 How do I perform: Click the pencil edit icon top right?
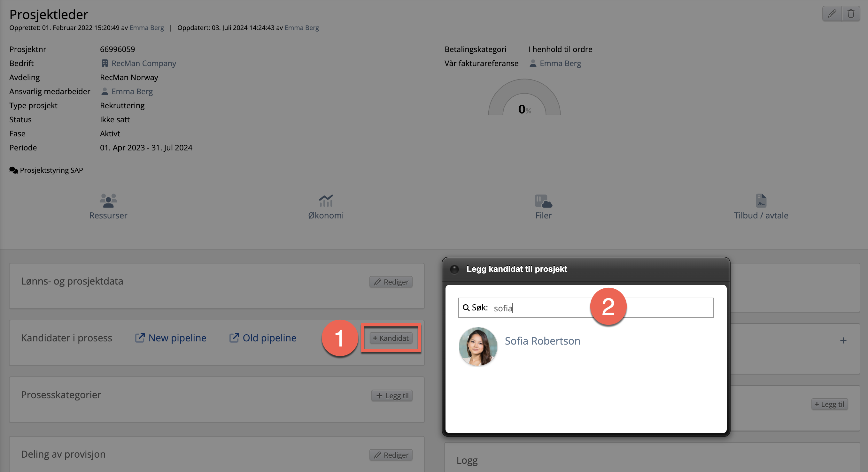832,14
